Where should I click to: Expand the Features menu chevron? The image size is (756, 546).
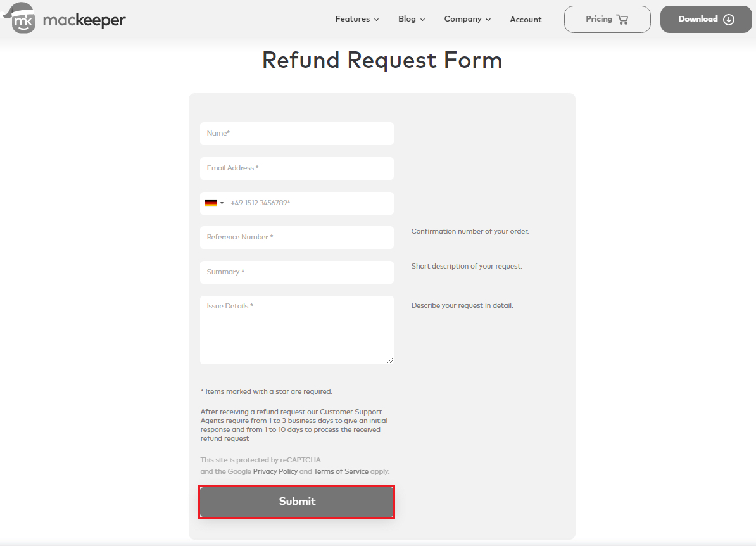point(377,20)
